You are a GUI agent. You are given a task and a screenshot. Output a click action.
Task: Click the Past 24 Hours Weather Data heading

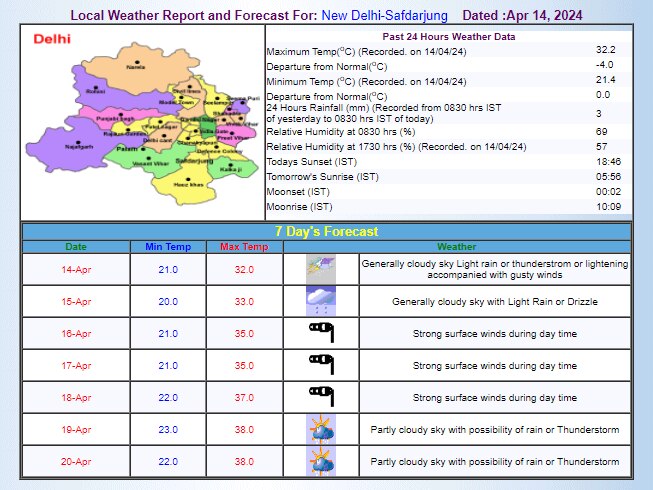455,36
